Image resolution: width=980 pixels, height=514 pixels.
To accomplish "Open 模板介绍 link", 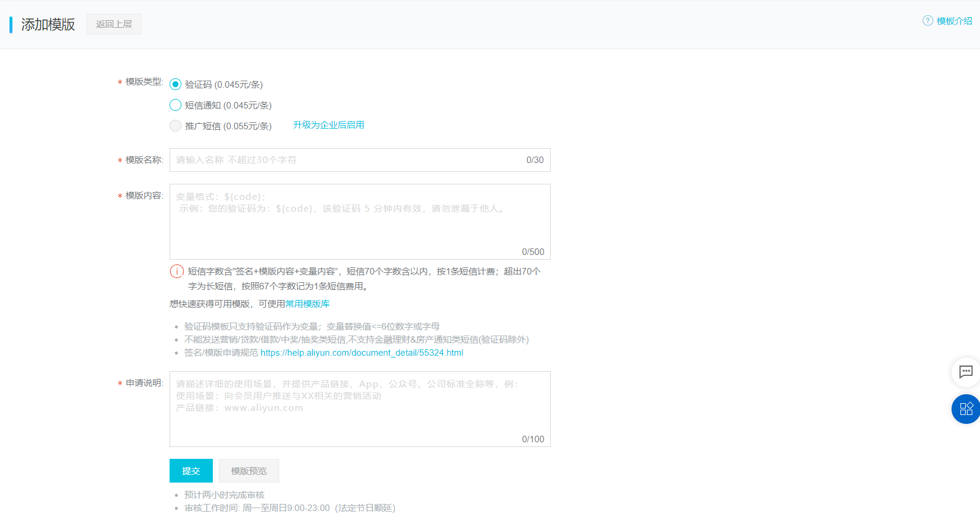I will point(955,21).
